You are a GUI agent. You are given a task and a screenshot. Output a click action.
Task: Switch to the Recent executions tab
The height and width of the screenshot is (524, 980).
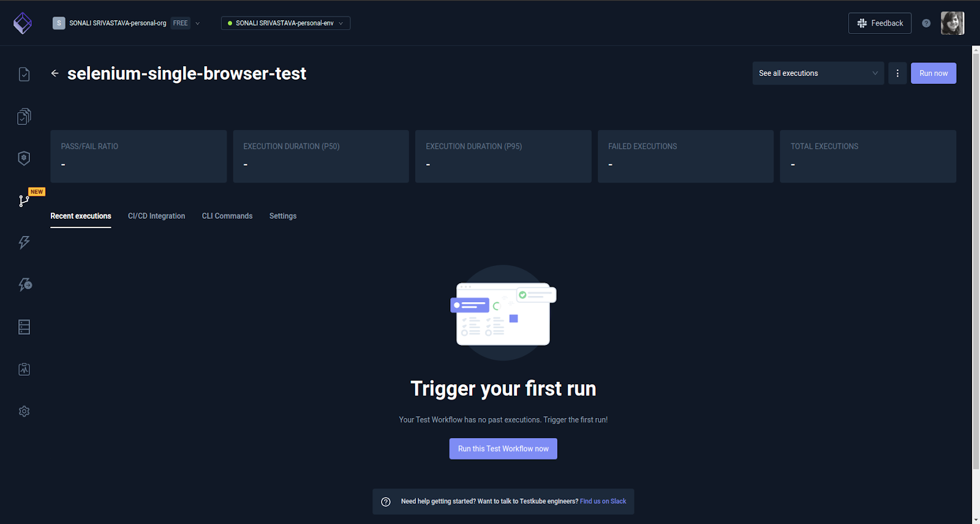pyautogui.click(x=81, y=216)
